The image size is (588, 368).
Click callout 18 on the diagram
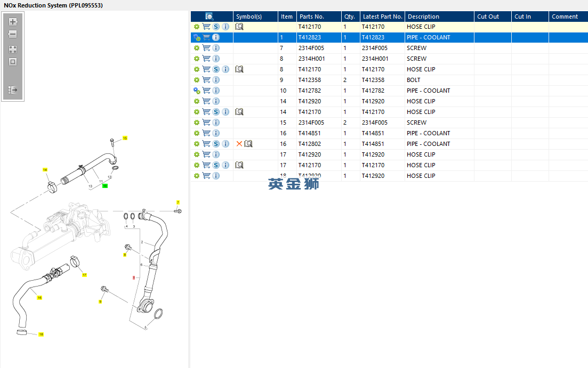tap(41, 334)
